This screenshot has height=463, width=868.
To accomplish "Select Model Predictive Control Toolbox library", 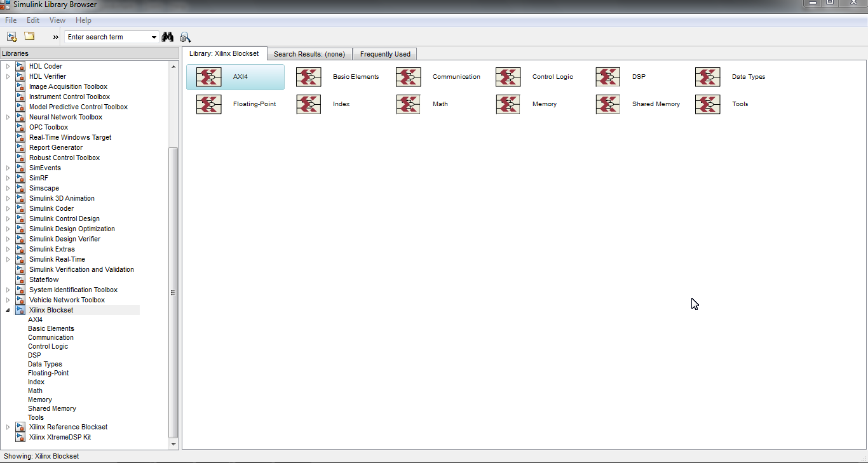I will [78, 107].
